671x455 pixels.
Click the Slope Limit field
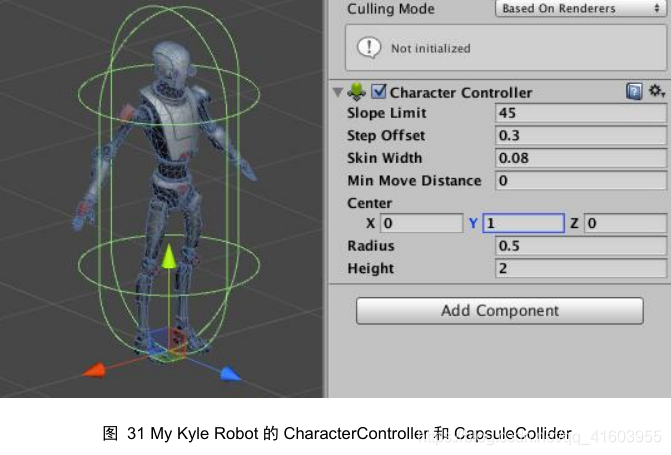580,113
